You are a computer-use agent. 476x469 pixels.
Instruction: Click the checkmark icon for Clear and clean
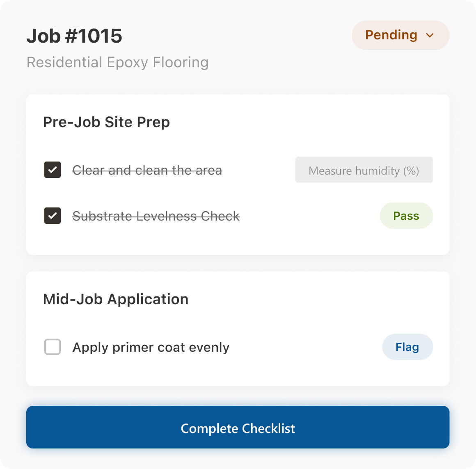53,170
